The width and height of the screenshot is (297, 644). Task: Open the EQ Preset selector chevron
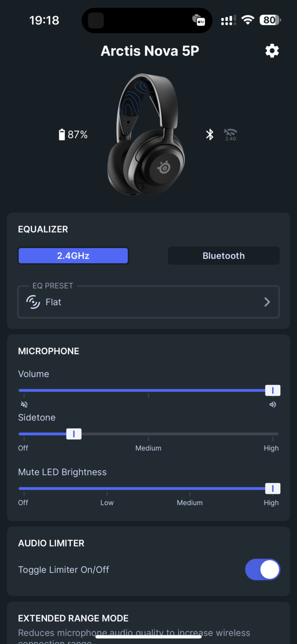point(266,302)
